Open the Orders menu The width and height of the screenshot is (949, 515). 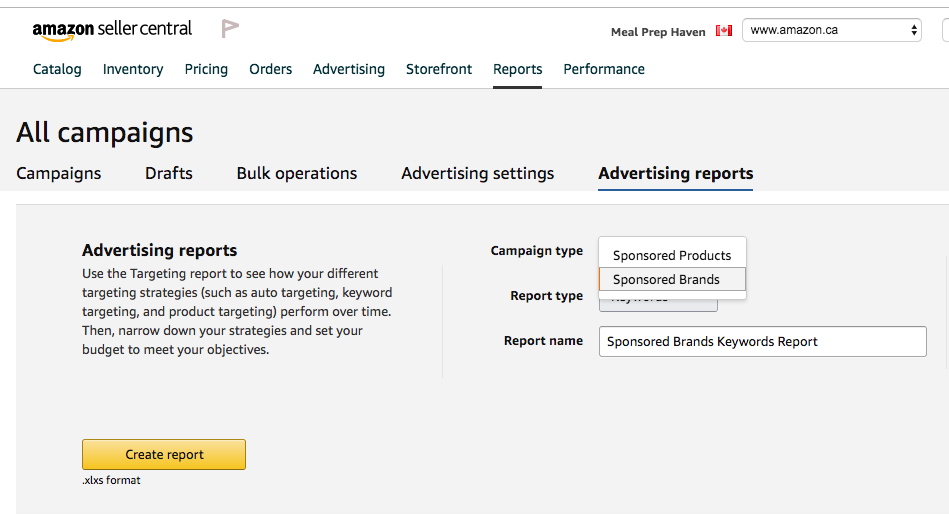click(271, 69)
